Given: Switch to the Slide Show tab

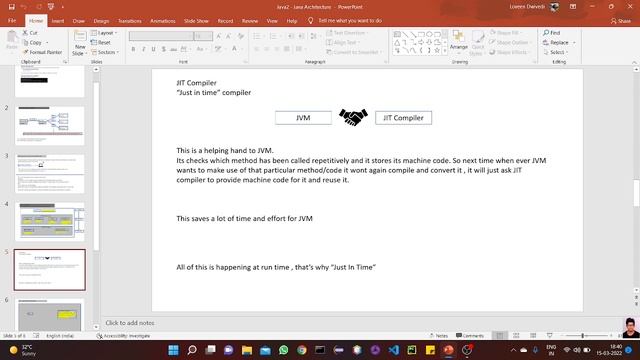Looking at the screenshot, I should [196, 21].
